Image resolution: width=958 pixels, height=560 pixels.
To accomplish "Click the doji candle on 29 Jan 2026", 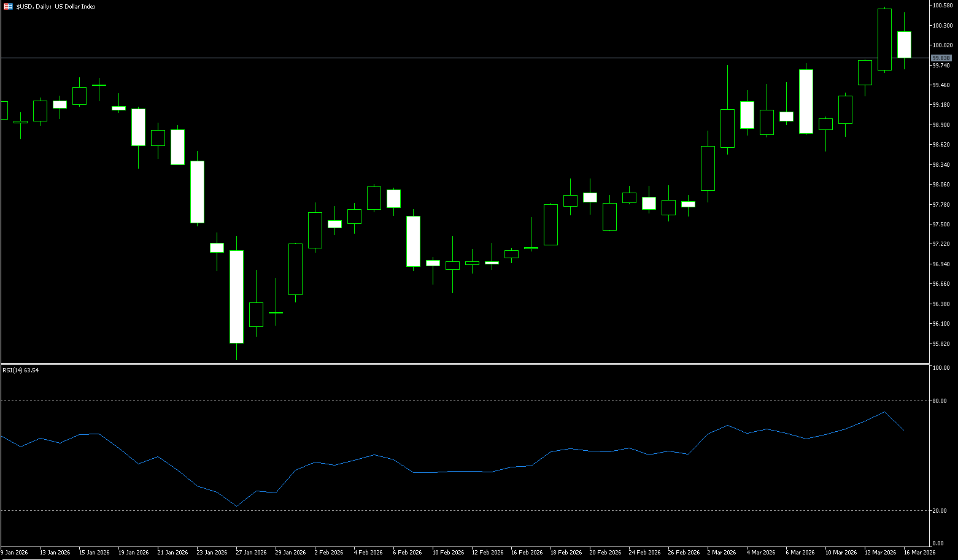I will [x=276, y=313].
